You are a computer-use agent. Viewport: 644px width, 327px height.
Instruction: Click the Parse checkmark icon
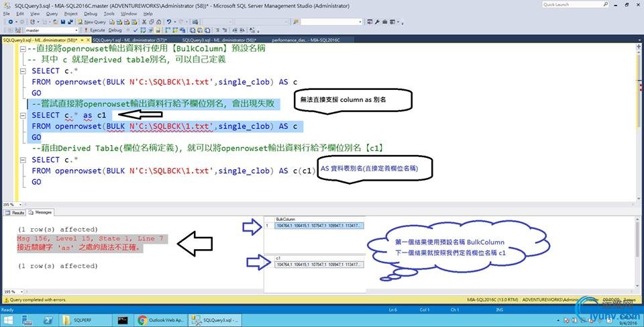point(135,30)
